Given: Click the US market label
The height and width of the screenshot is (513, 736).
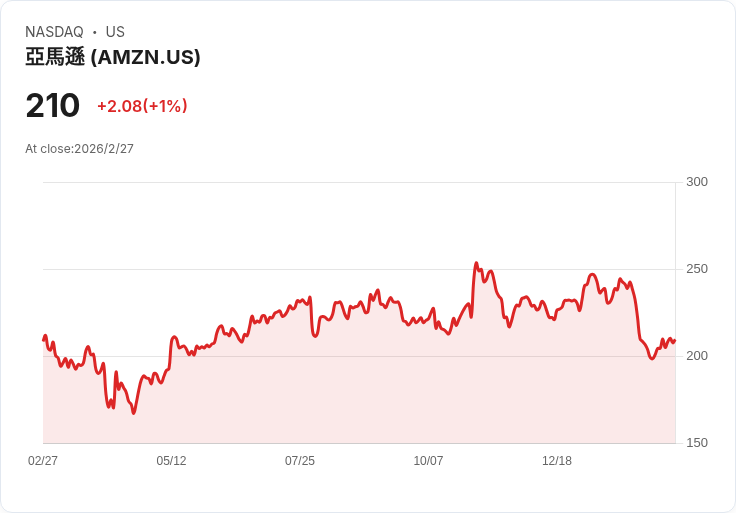Looking at the screenshot, I should pyautogui.click(x=115, y=32).
